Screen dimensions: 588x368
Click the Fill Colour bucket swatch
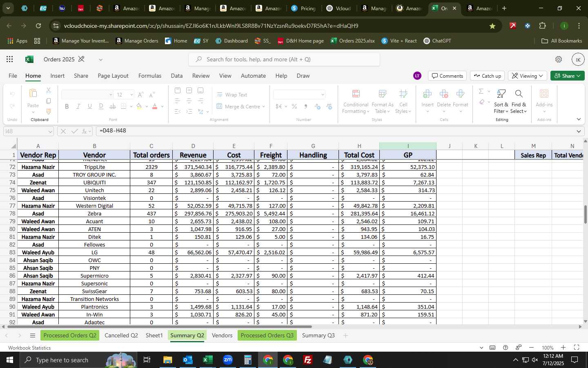pyautogui.click(x=139, y=106)
